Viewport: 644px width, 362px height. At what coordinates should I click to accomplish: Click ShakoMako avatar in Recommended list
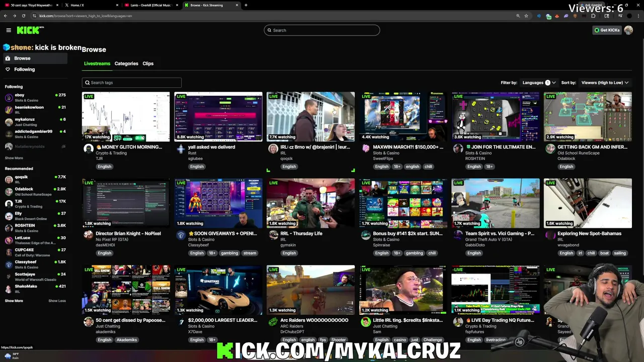[9, 289]
